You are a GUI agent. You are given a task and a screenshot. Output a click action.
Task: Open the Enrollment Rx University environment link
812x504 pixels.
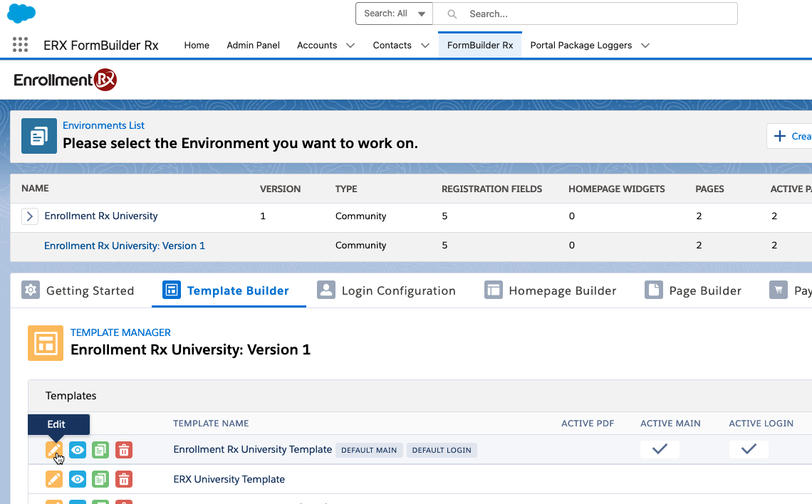(x=101, y=216)
